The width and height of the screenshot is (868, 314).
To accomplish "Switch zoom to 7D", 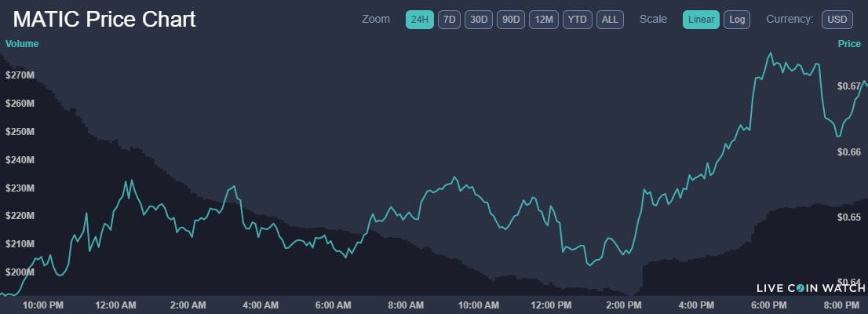I will tap(449, 20).
